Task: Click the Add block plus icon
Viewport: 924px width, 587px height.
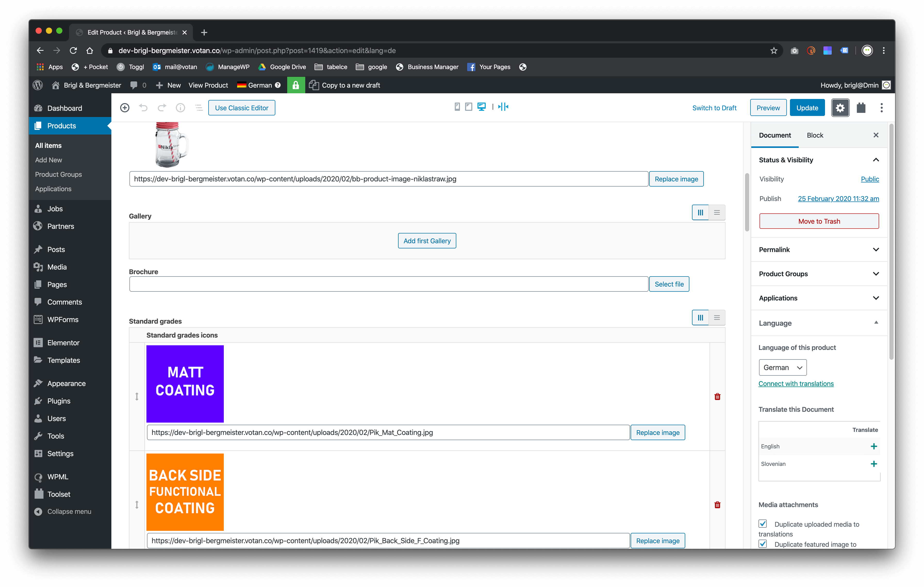Action: tap(125, 108)
